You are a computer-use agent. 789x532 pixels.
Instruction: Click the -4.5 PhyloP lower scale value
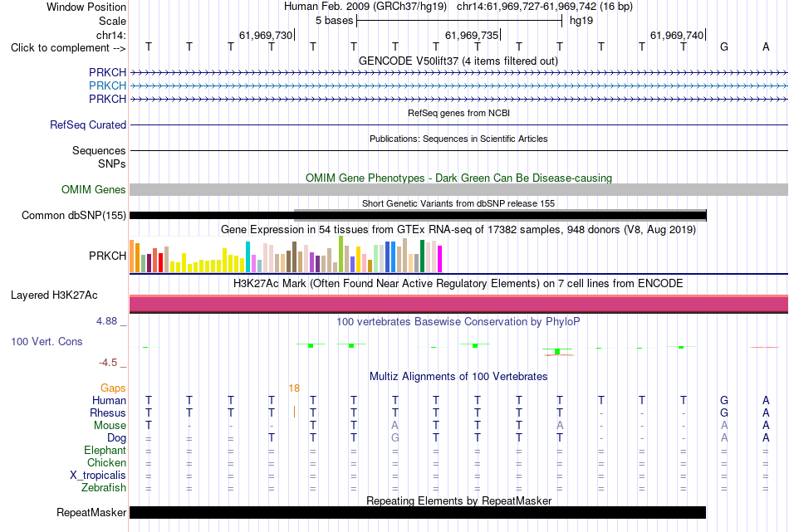pyautogui.click(x=108, y=363)
